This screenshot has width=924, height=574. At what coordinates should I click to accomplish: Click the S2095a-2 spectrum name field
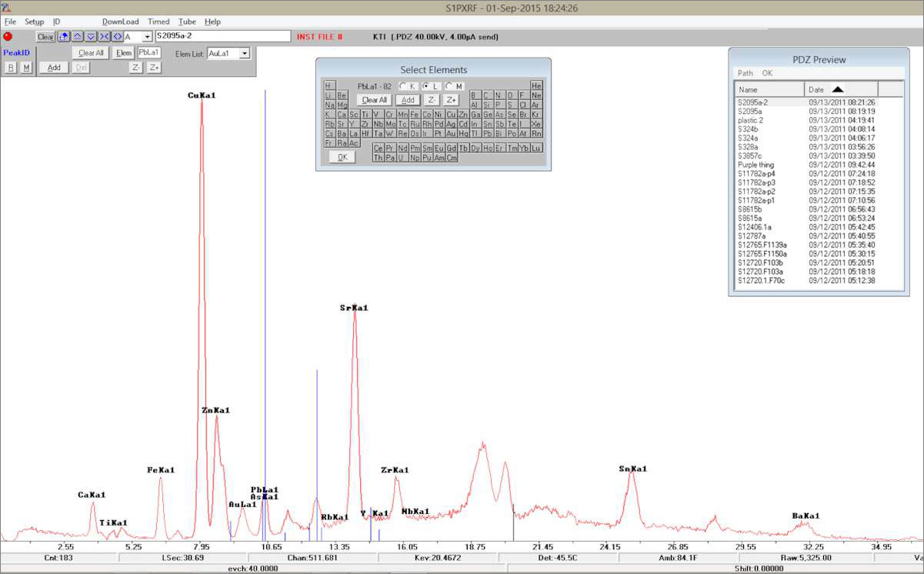point(223,36)
